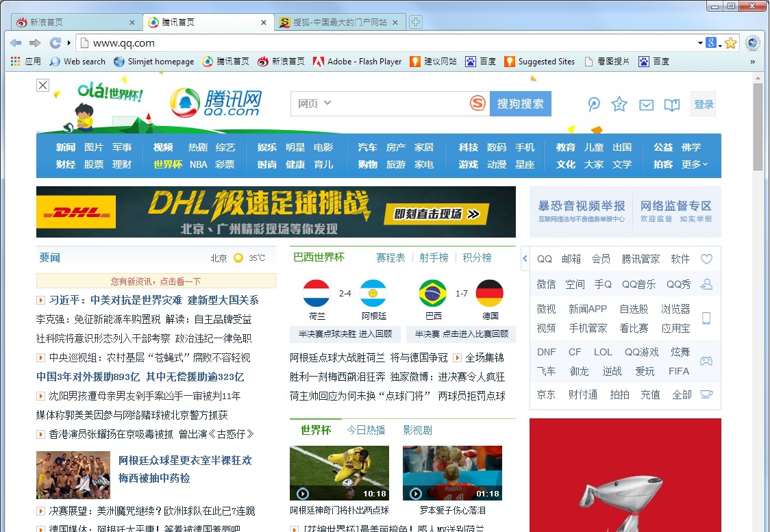Click the 腾讯网 QQ.com logo
770x532 pixels.
coord(216,103)
